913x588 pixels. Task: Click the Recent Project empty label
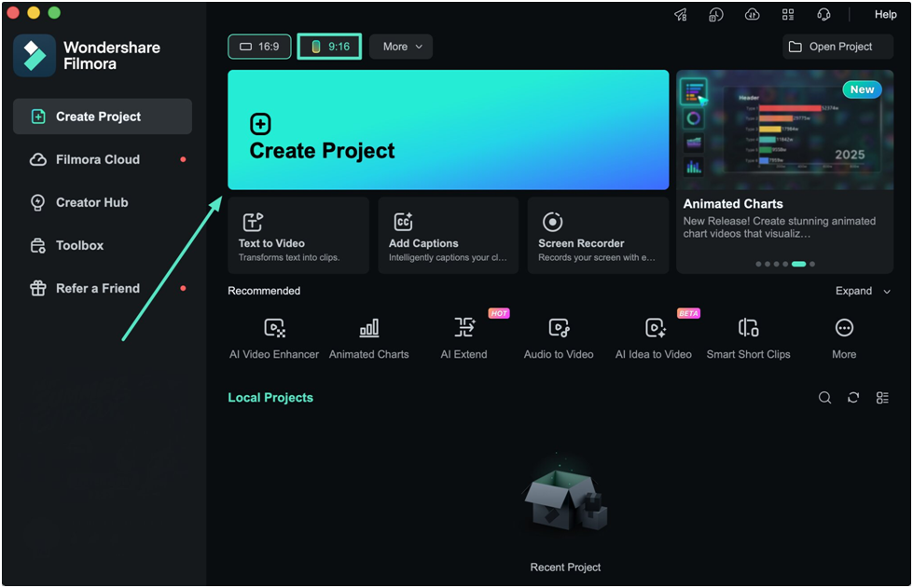point(565,567)
